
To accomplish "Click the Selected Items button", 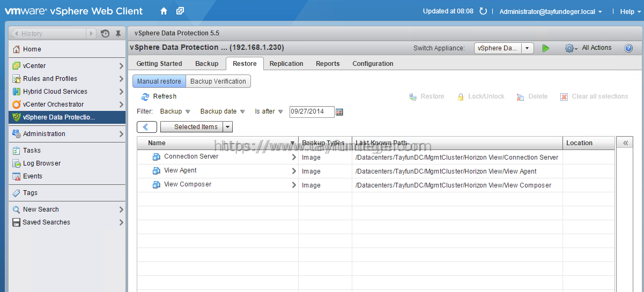I will tap(191, 127).
